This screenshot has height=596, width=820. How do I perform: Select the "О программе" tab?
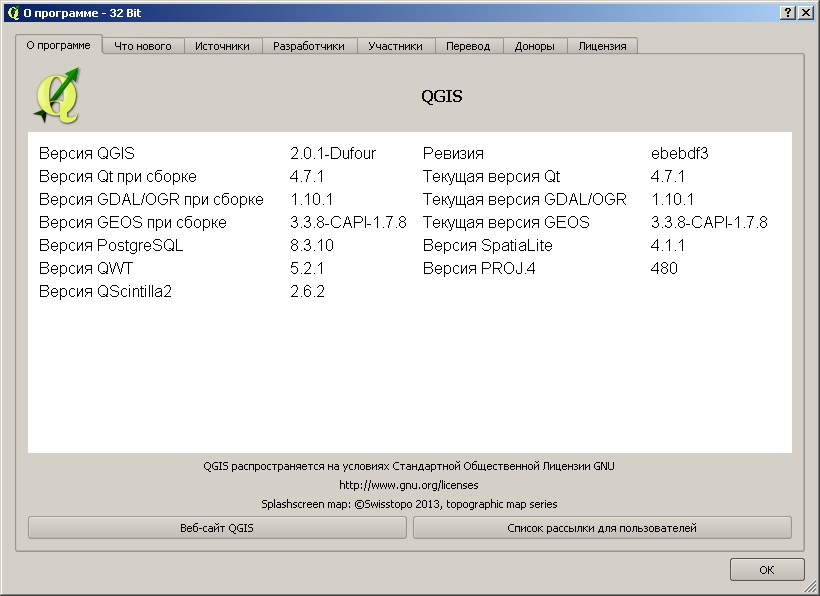click(58, 45)
